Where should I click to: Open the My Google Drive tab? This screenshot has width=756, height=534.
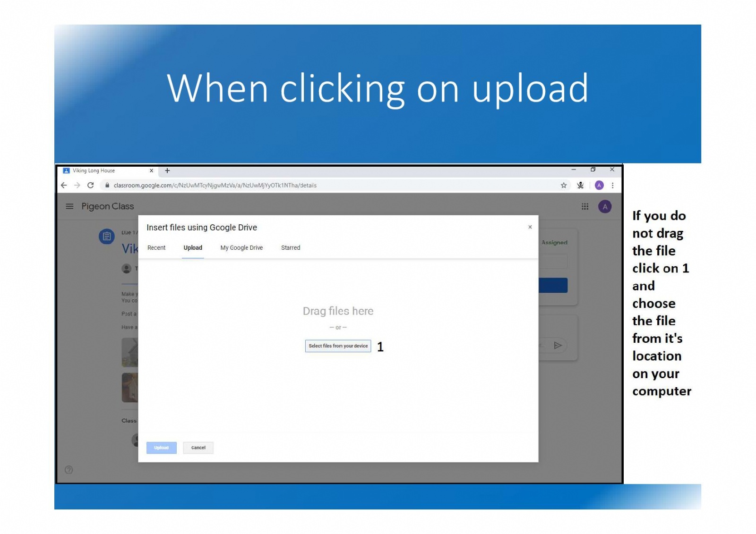tap(241, 247)
